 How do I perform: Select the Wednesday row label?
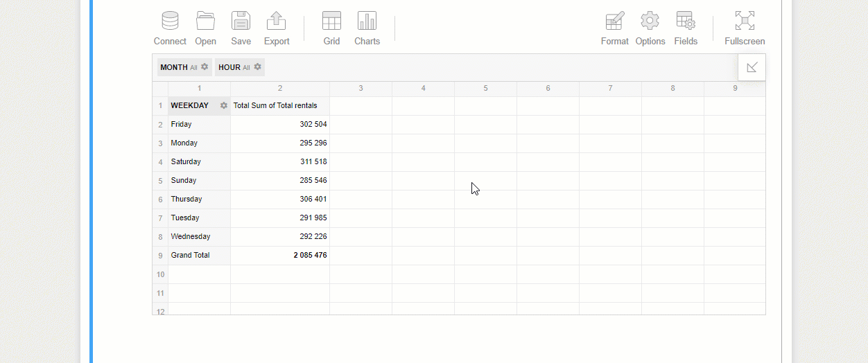[x=200, y=237]
